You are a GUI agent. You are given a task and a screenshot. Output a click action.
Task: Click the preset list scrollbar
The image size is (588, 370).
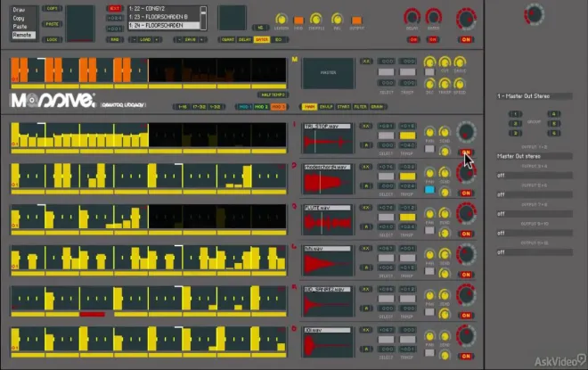(203, 17)
